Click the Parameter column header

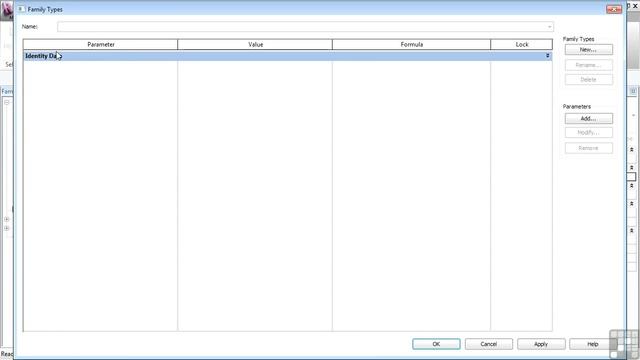(100, 44)
